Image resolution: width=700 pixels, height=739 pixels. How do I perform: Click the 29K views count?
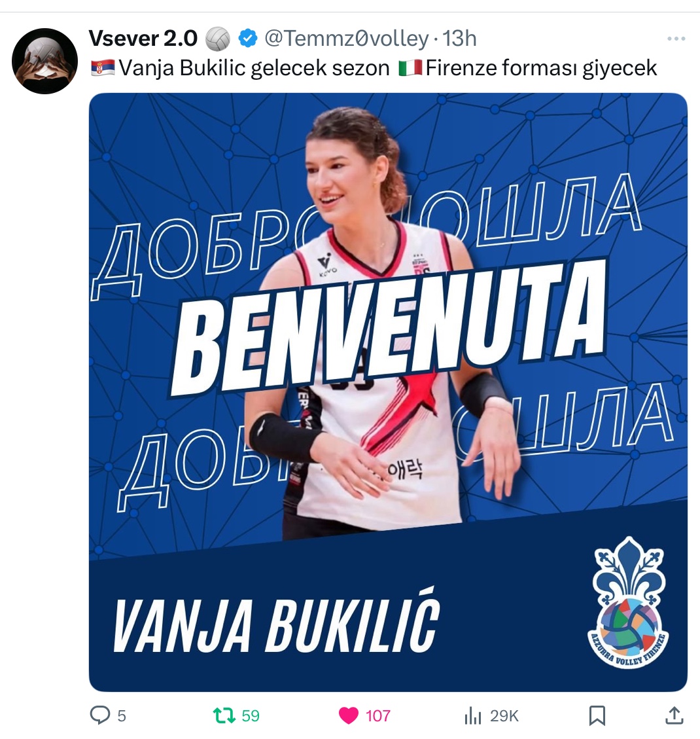coord(504,715)
